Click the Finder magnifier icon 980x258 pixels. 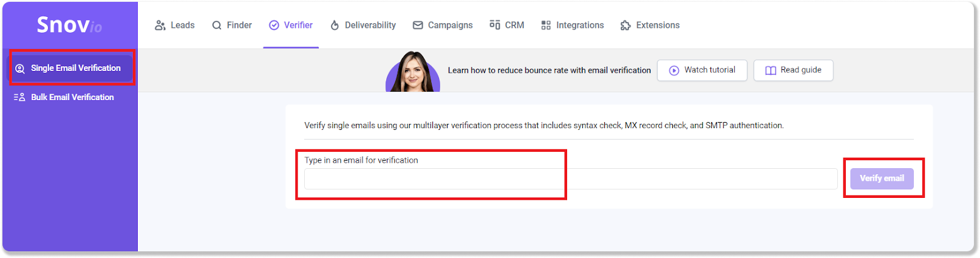click(x=217, y=25)
